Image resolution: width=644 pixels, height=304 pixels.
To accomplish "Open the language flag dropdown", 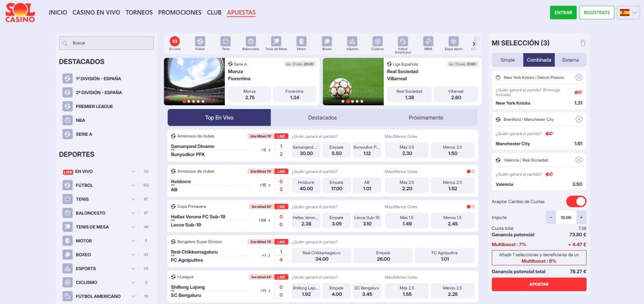I will (x=624, y=12).
